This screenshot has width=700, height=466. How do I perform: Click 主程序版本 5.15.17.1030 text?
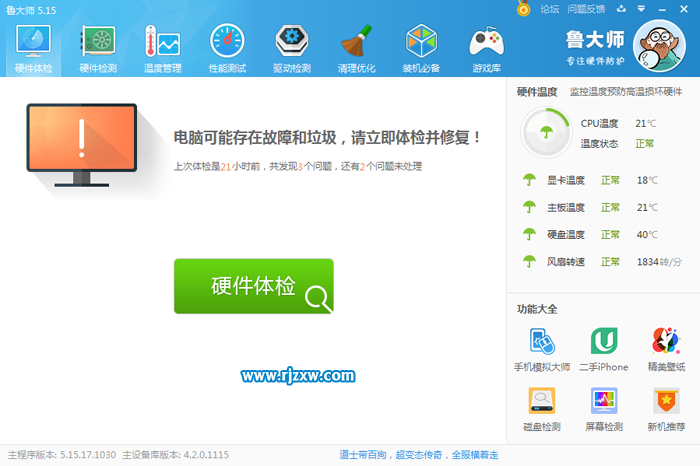click(x=62, y=455)
